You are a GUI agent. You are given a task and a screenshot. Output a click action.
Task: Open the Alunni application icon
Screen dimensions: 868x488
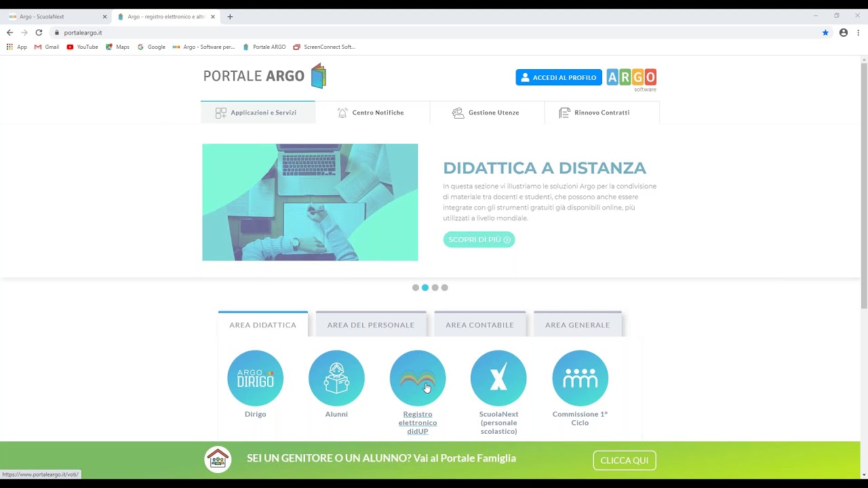pos(336,378)
